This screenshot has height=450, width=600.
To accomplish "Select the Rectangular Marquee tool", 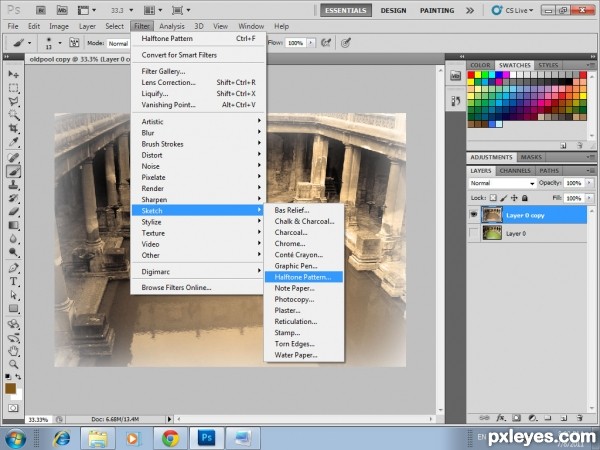I will 13,88.
